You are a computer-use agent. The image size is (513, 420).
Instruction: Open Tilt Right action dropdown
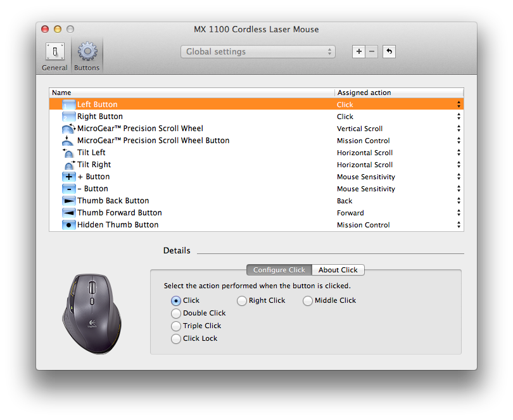[459, 165]
